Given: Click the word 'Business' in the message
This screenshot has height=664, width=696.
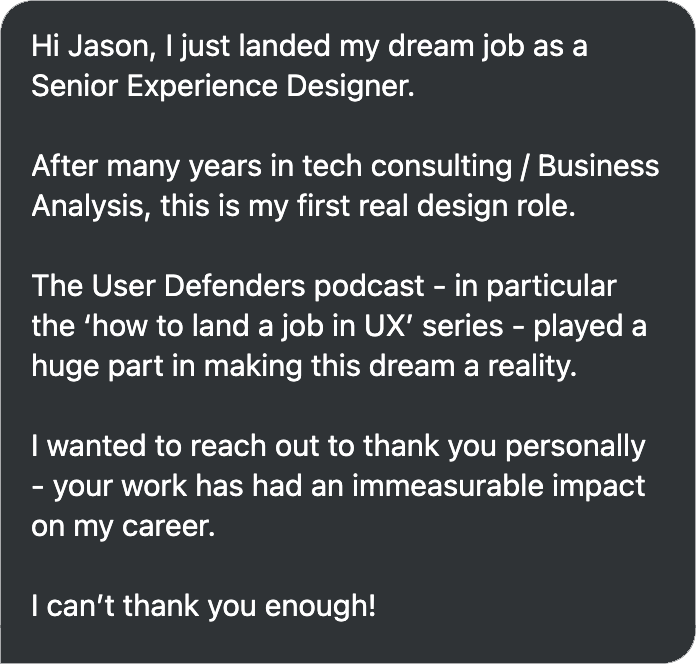Looking at the screenshot, I should point(598,166).
